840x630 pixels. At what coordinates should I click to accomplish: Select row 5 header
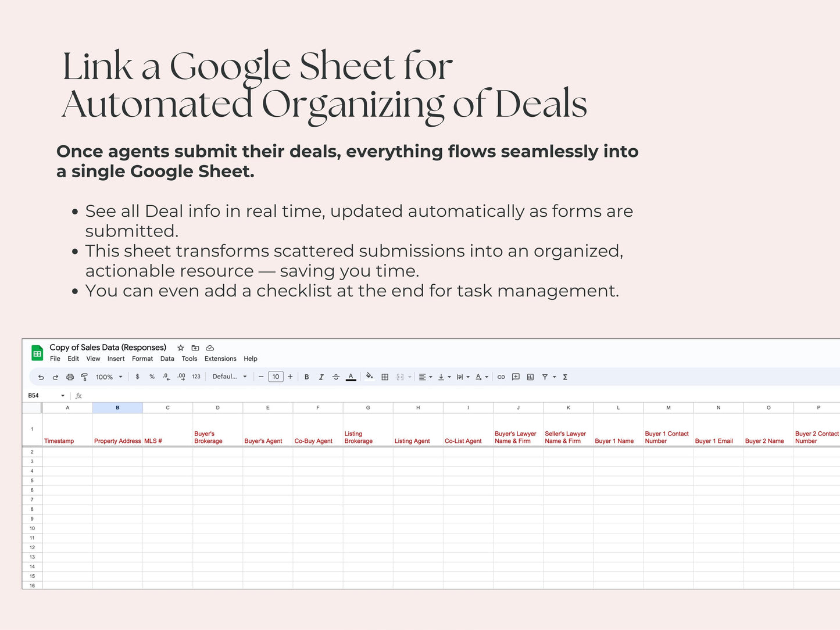pos(32,481)
